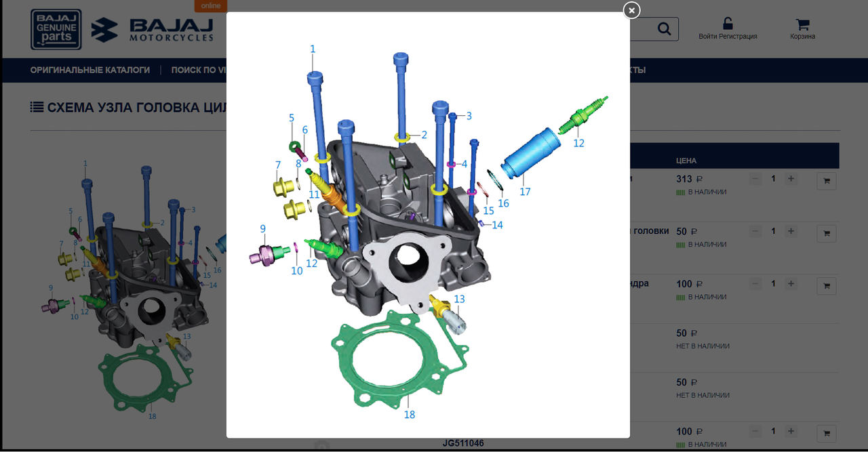
Task: Increase quantity for the bottom 100 ₽ part
Action: [791, 432]
